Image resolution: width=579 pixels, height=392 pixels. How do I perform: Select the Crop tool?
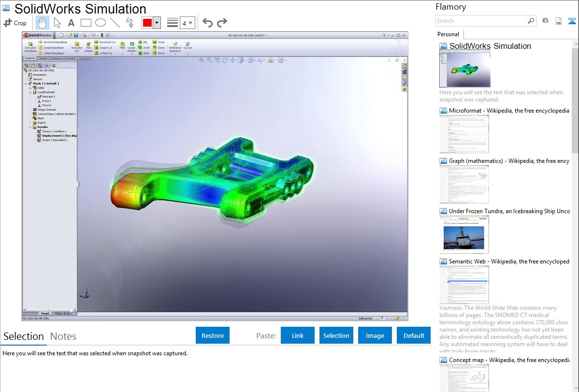click(x=15, y=23)
